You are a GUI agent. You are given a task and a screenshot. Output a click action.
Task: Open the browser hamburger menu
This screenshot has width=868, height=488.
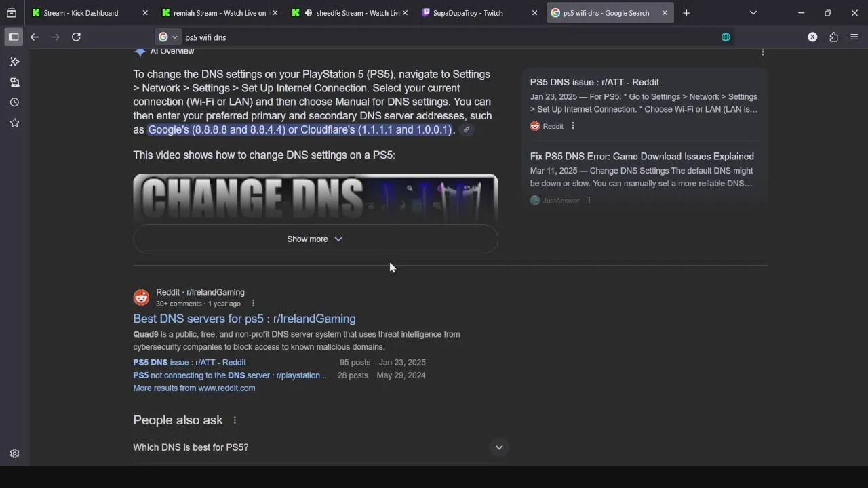(x=854, y=37)
